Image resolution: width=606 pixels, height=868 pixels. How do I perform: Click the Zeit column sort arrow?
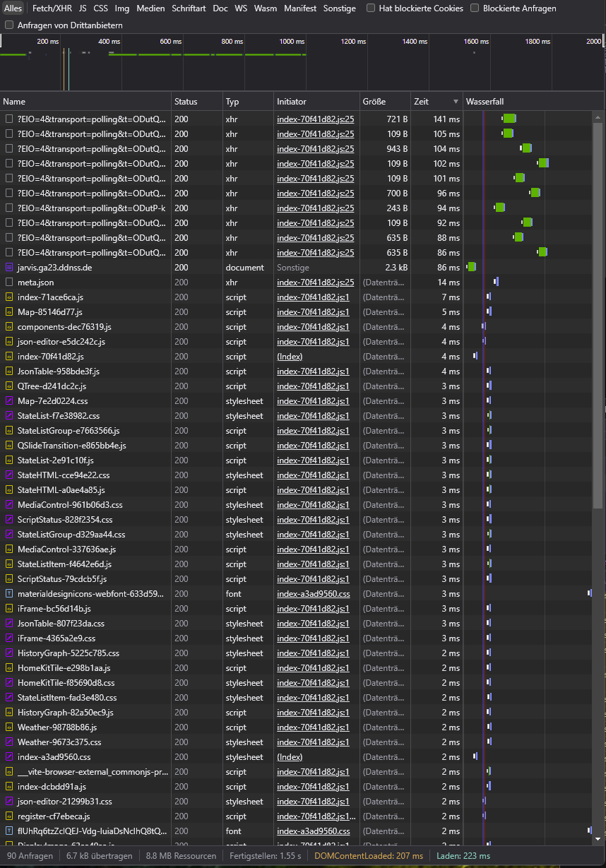tap(455, 102)
